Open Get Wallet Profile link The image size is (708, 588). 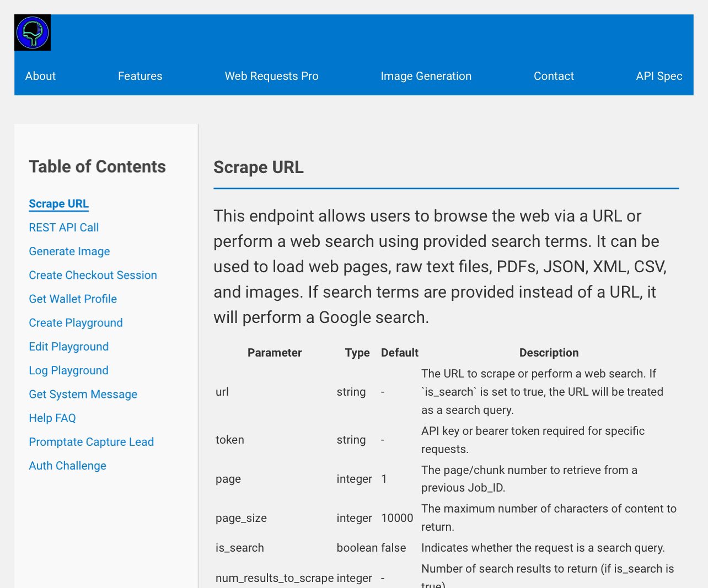point(73,299)
